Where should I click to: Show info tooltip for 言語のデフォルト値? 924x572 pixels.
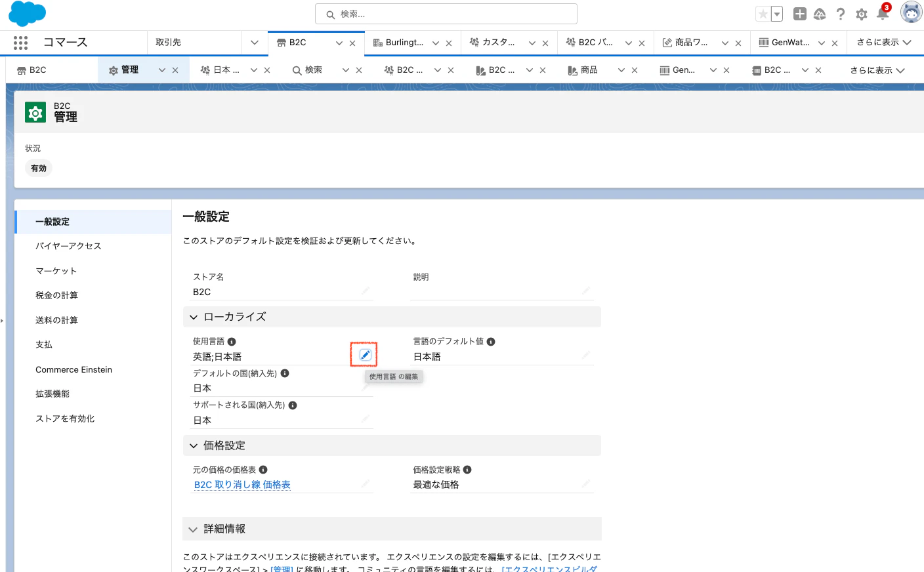491,342
